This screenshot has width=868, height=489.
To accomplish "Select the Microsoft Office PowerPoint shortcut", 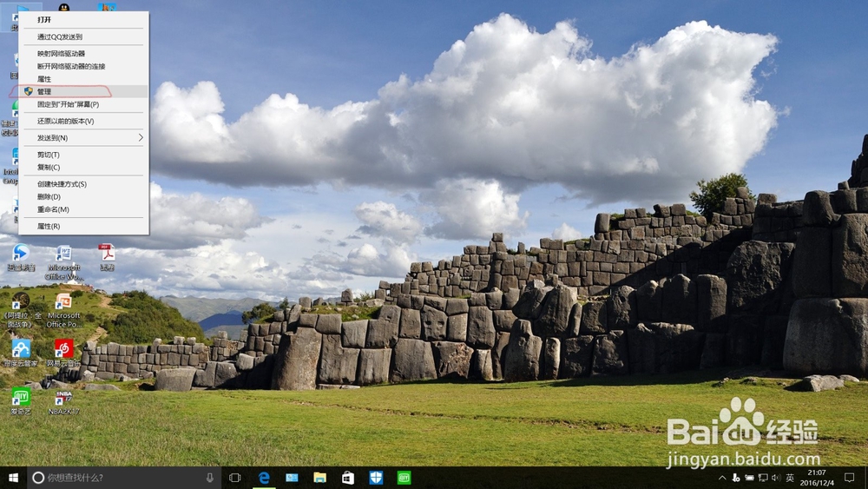I will (63, 309).
